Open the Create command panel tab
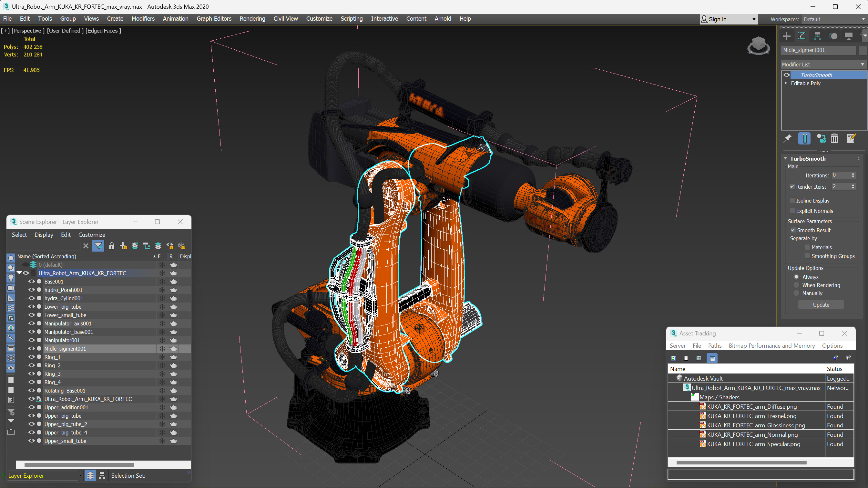This screenshot has height=488, width=868. [786, 36]
